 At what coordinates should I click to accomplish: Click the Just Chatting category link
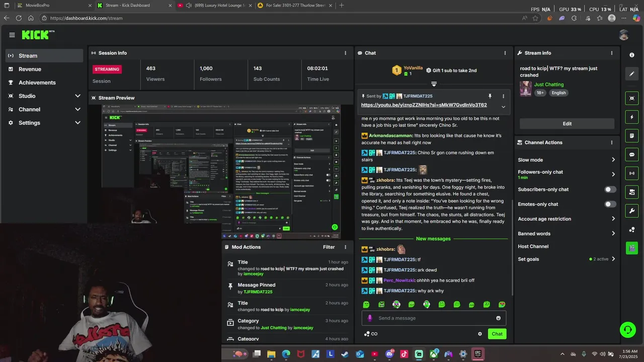point(549,84)
